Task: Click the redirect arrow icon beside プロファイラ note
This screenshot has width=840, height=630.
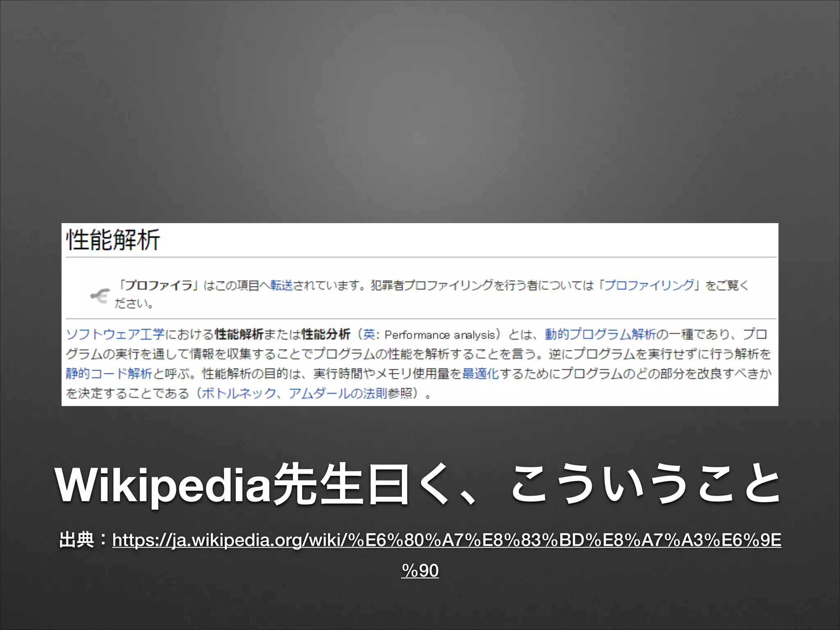Action: (x=100, y=295)
